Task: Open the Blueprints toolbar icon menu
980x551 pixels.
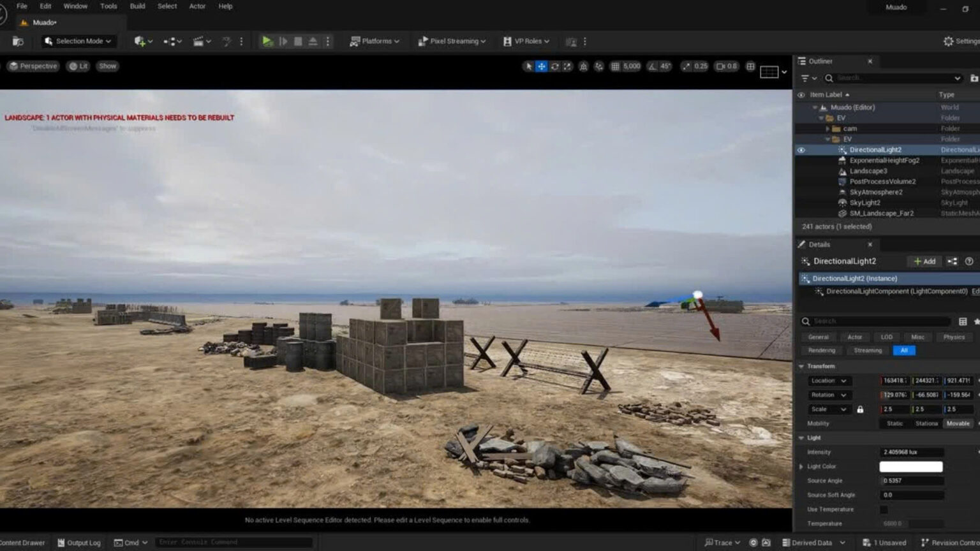Action: pos(172,41)
